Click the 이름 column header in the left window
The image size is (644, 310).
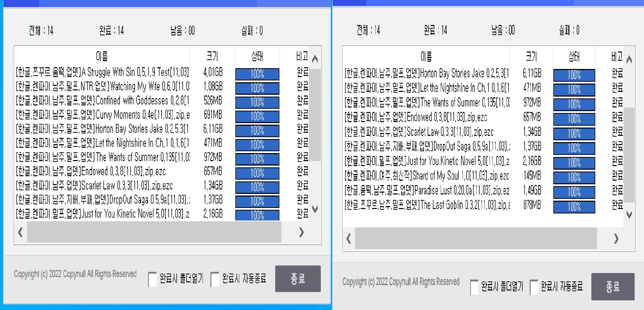(x=101, y=56)
